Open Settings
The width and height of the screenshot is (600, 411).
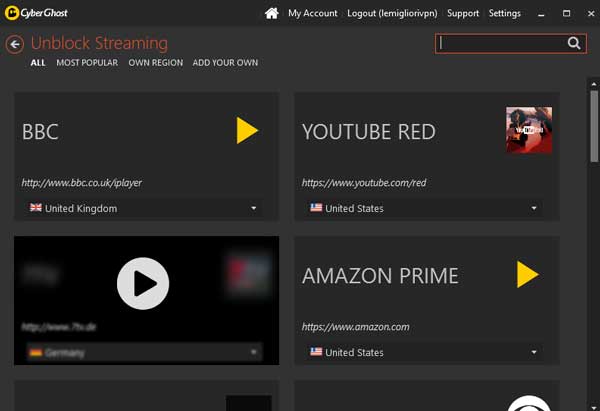[x=504, y=13]
